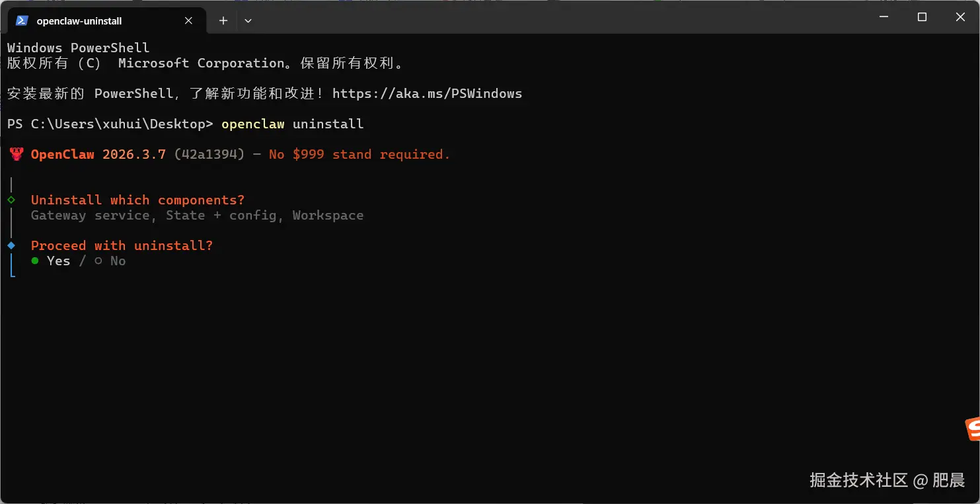Maximize the terminal window
Viewport: 980px width, 504px height.
tap(922, 17)
